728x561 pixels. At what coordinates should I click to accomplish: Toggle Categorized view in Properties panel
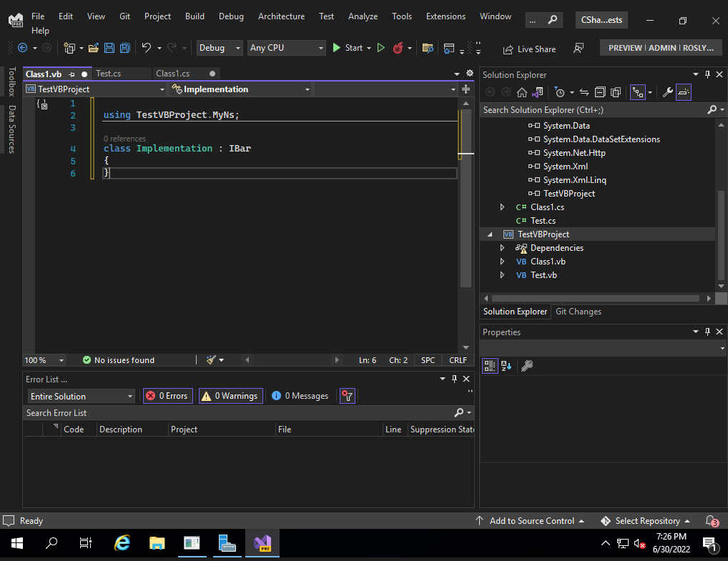[490, 366]
